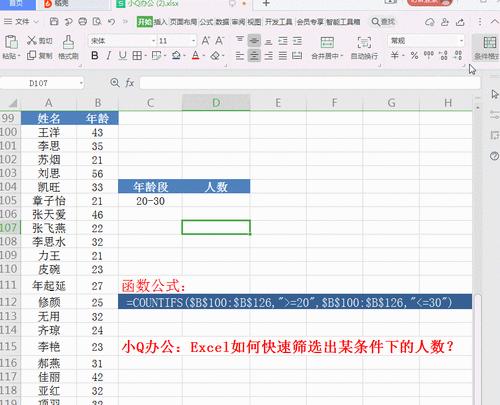Click the Format Painter brush icon
This screenshot has height=405, width=500.
(68, 42)
